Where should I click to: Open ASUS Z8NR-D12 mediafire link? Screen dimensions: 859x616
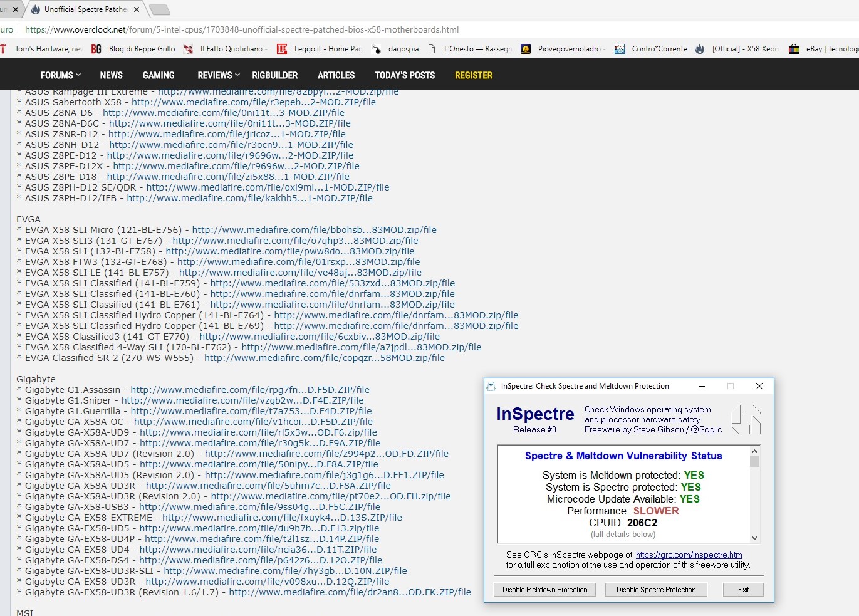[x=227, y=134]
